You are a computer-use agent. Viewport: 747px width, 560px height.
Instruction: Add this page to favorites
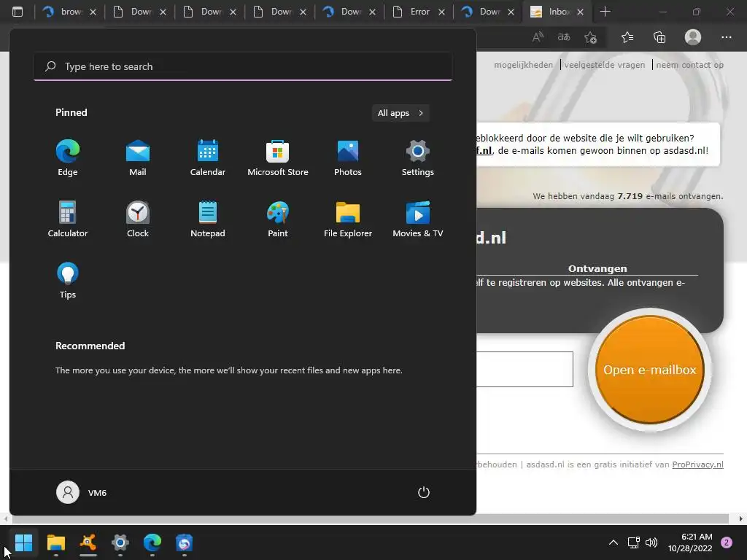[591, 37]
